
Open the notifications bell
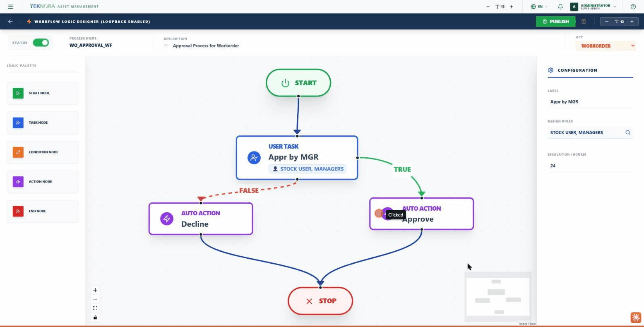coord(560,7)
